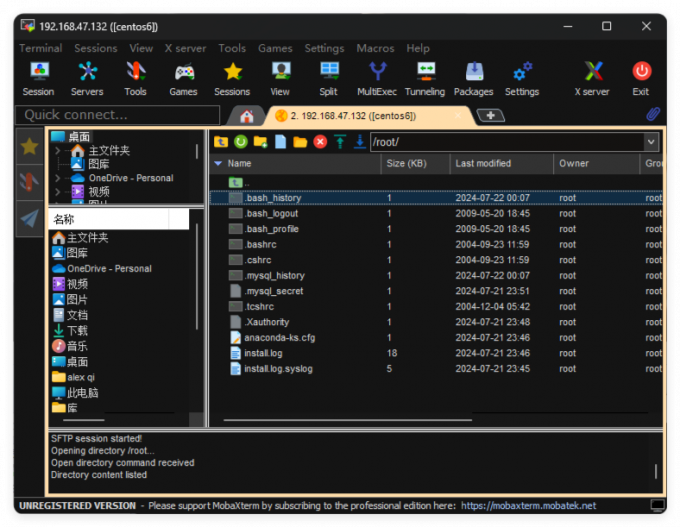
Task: Open the Tunneling toolbar icon
Action: [425, 79]
